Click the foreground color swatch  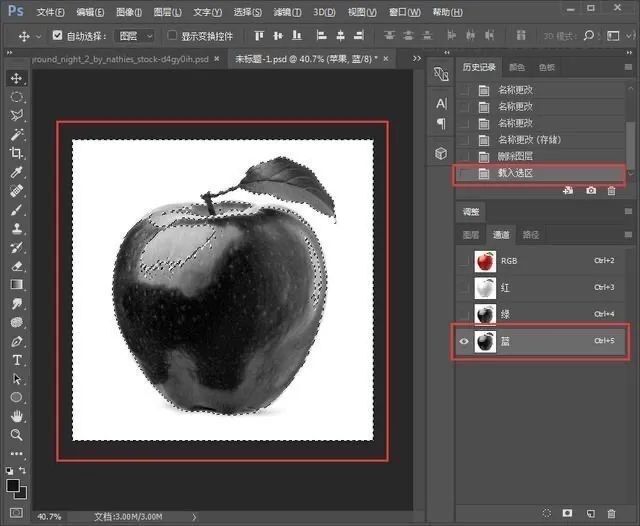click(13, 484)
